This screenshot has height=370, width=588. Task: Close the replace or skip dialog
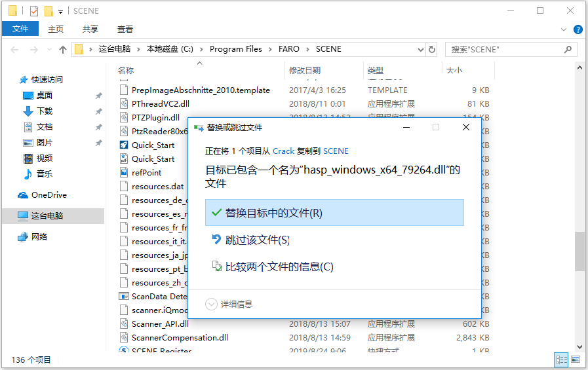[466, 127]
